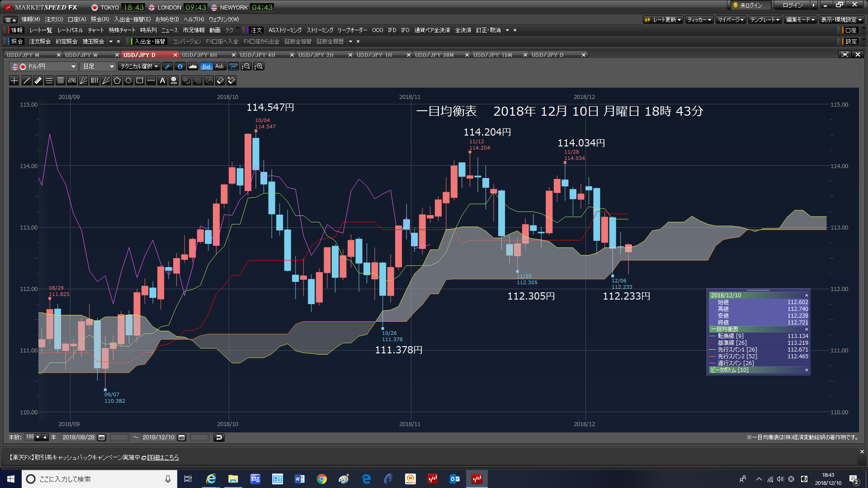Open the 情報(M) menu
868x488 pixels.
(x=31, y=19)
